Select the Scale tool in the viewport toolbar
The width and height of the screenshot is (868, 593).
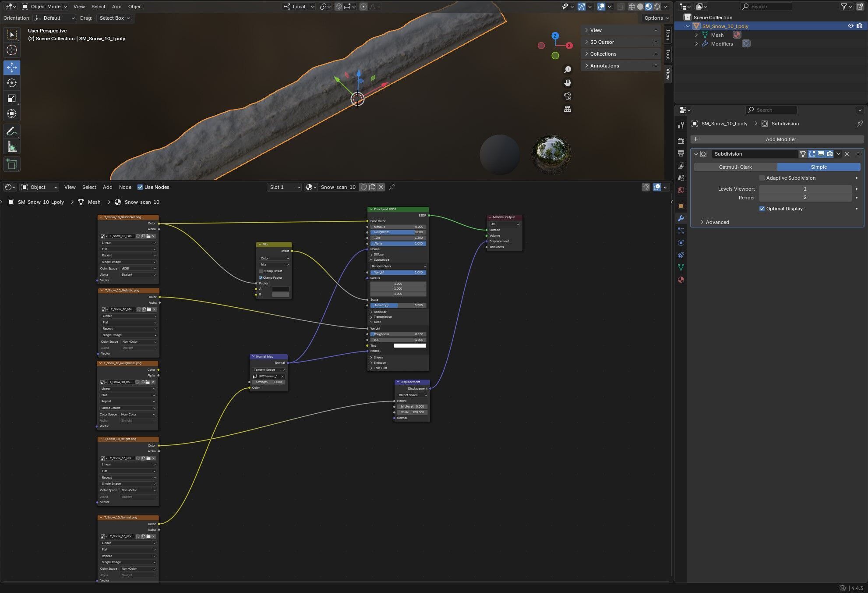point(12,99)
